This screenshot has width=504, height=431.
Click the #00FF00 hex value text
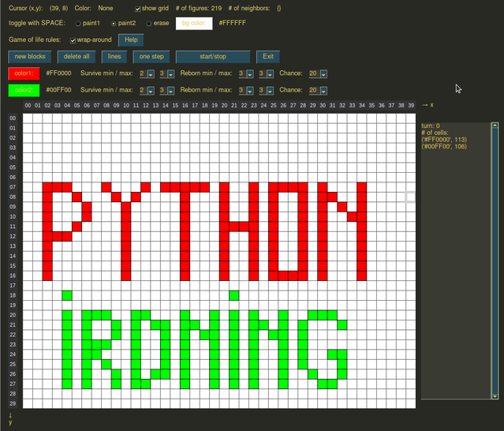(x=58, y=90)
